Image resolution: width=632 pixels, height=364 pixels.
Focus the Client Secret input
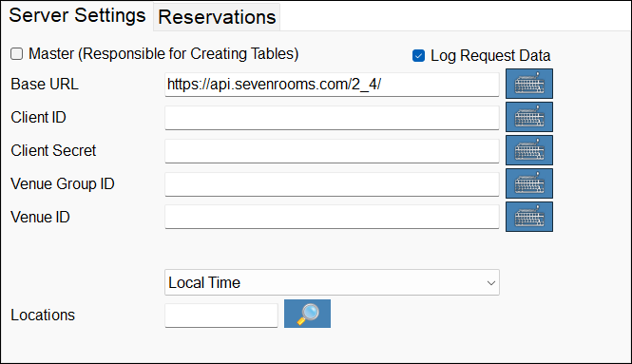tap(332, 151)
